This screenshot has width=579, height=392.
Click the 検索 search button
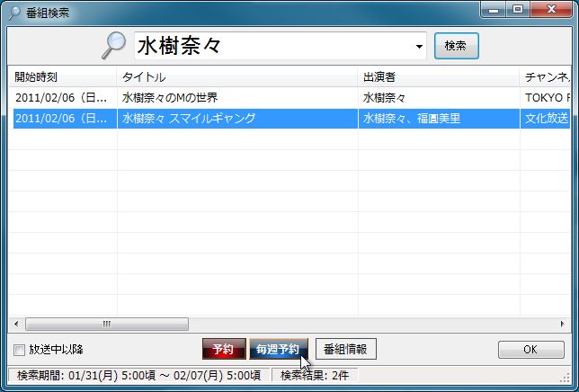point(457,46)
